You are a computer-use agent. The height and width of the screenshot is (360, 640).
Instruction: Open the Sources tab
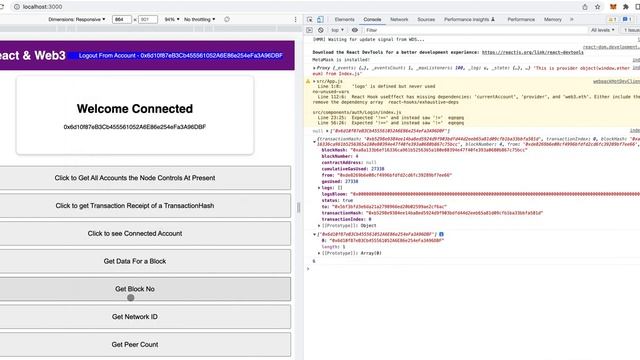coord(426,19)
